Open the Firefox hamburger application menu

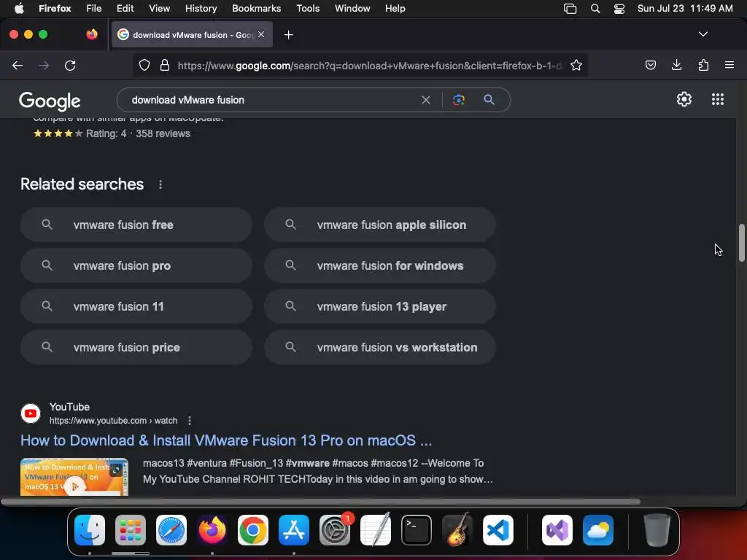pos(729,65)
